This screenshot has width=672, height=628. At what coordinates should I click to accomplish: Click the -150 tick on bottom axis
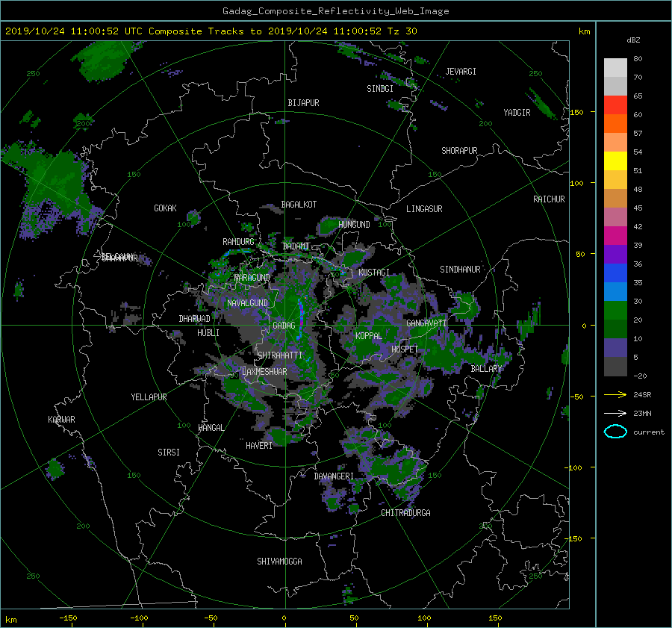click(68, 618)
